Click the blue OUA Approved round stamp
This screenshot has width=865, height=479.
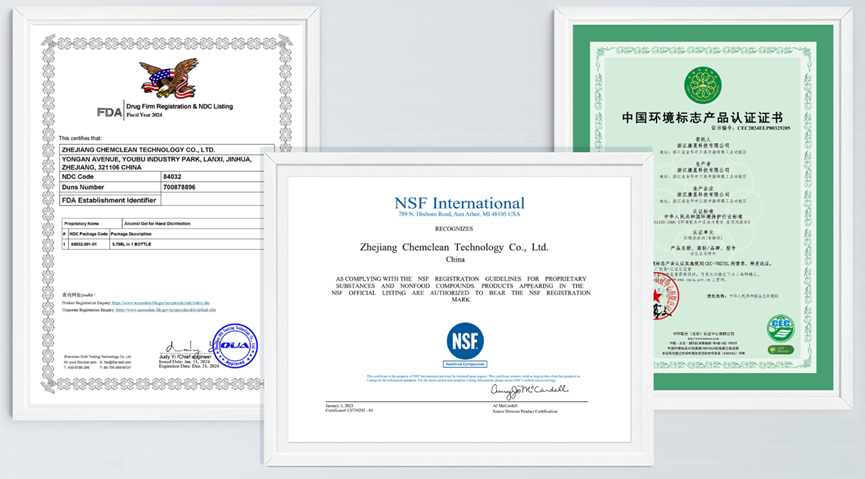234,345
